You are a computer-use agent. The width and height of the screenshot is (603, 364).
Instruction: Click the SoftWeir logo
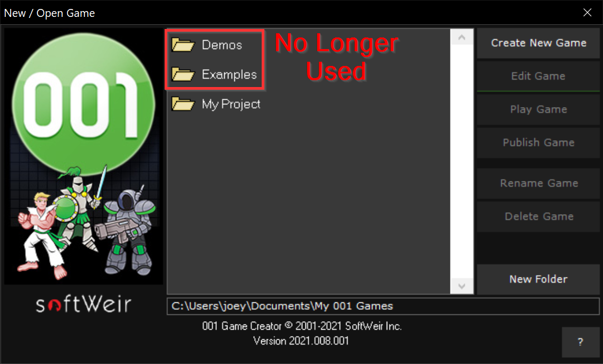click(x=83, y=304)
